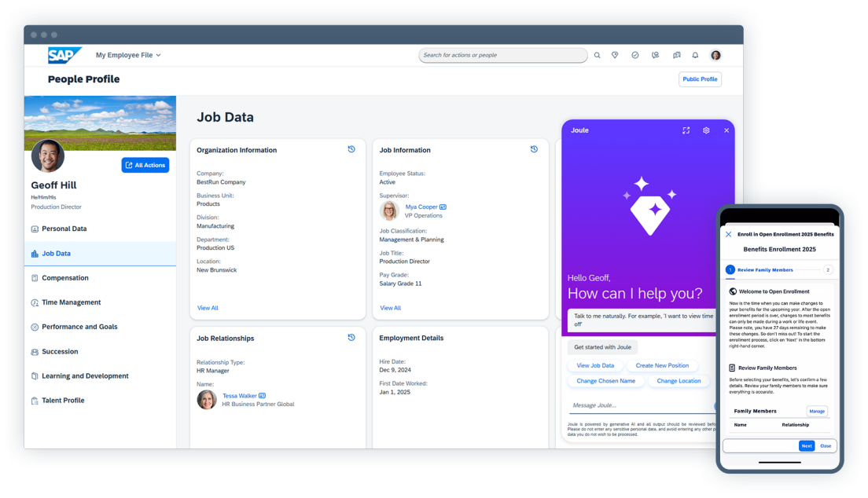Open history for Job Information card
This screenshot has height=498, width=868.
point(534,149)
